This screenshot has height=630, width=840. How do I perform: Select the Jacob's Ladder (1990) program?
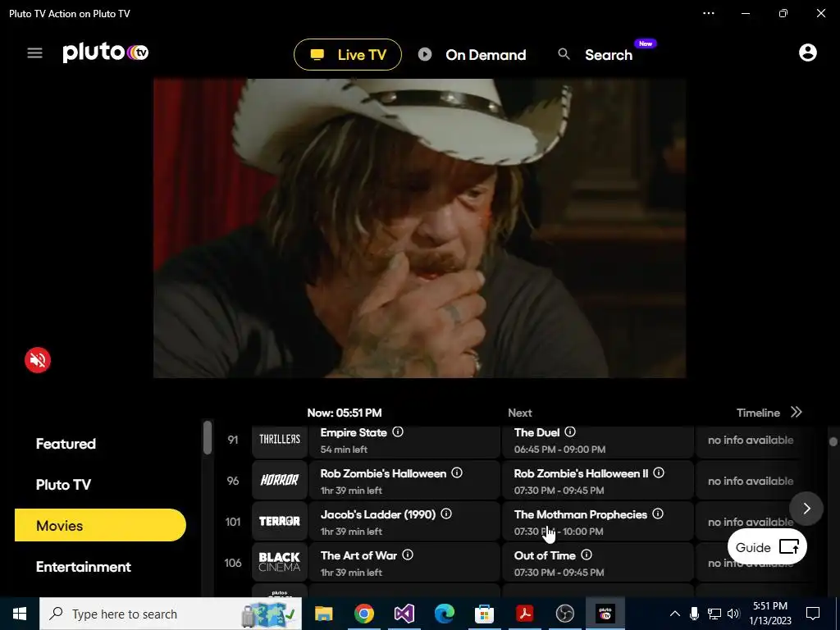404,521
